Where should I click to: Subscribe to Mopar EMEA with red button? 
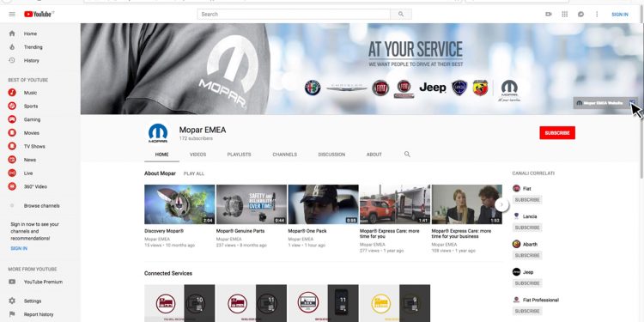point(557,132)
